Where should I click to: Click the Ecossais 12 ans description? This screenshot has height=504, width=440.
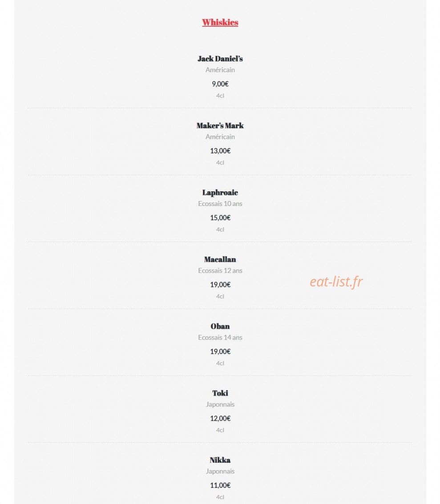click(220, 270)
